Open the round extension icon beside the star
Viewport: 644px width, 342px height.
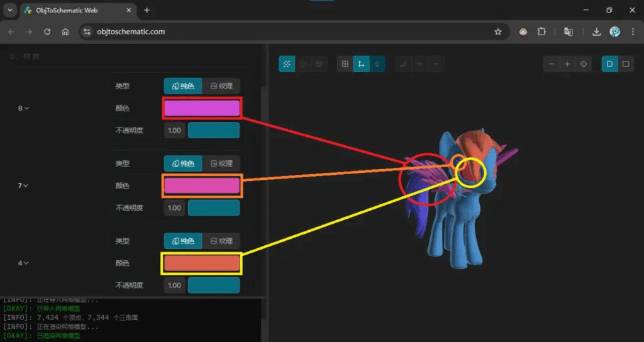point(523,31)
